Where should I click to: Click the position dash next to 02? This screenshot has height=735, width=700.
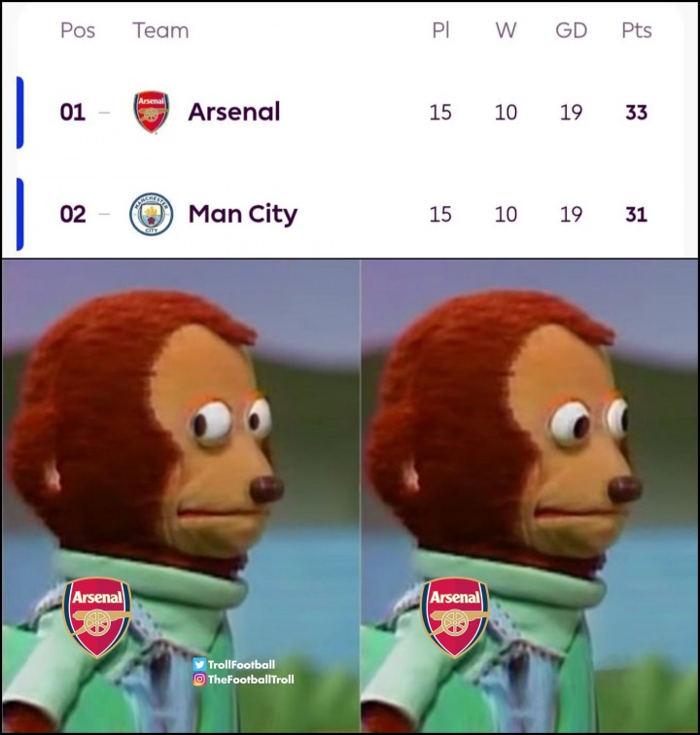(x=105, y=214)
